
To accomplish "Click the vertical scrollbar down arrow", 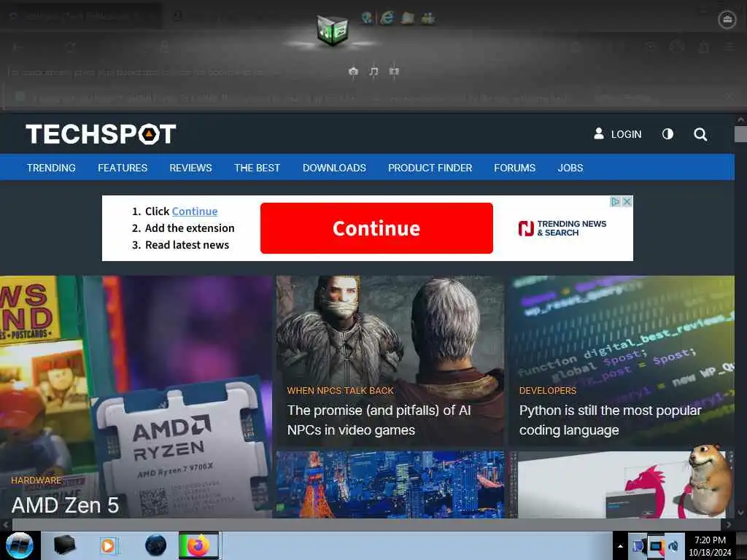I will click(741, 513).
